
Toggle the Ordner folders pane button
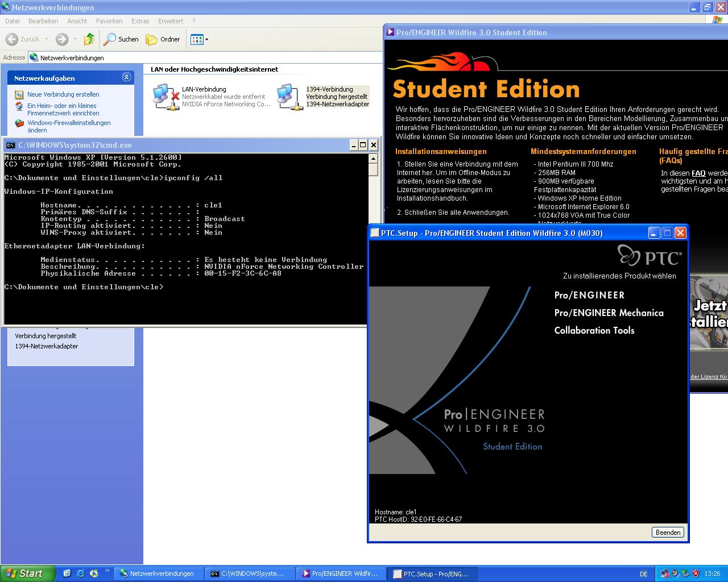(x=163, y=39)
